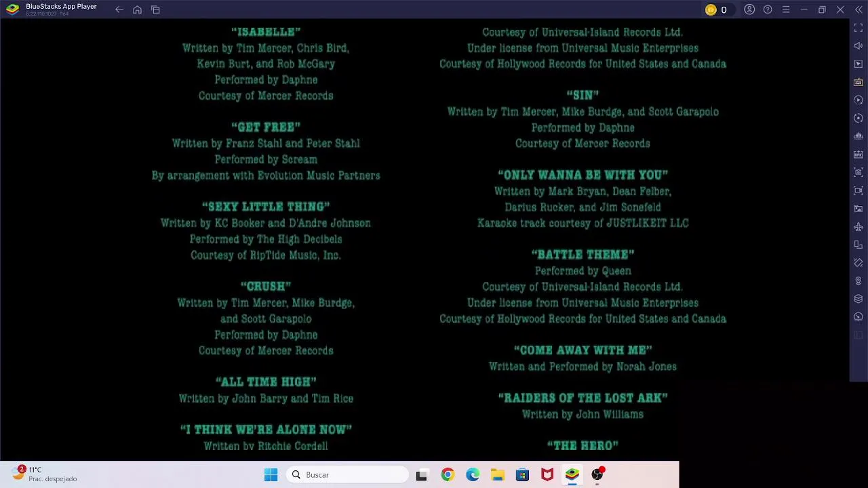Click "Performed by The High Decibels" line
Viewport: 868px width, 488px height.
click(x=266, y=239)
